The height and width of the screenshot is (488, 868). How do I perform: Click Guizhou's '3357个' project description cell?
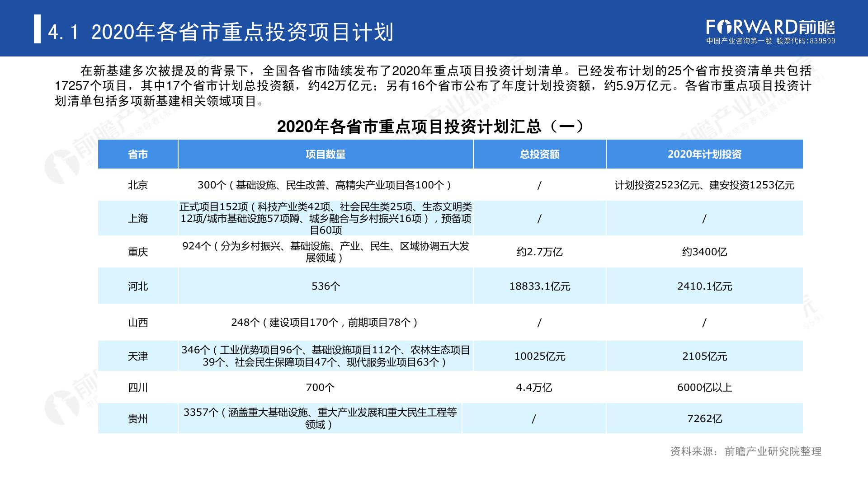tap(320, 418)
